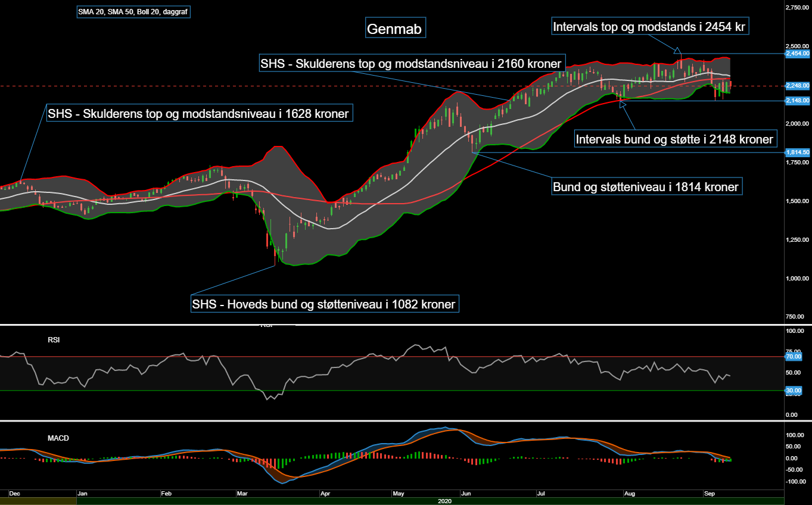Click the 1,814.50 price axis tag
Screen dimensions: 812x505
[x=798, y=152]
